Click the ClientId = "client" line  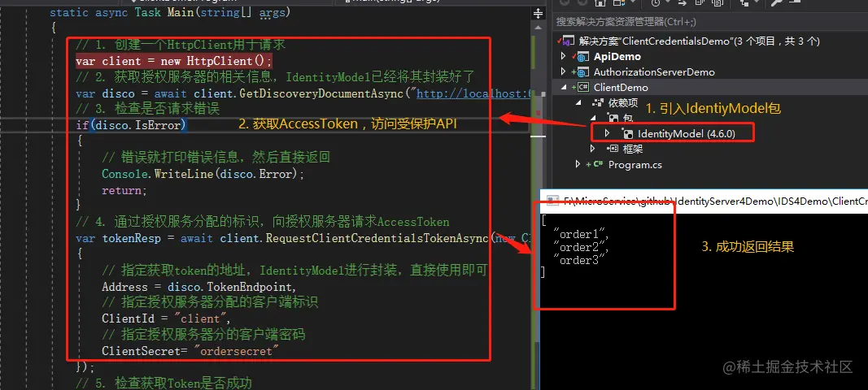166,319
